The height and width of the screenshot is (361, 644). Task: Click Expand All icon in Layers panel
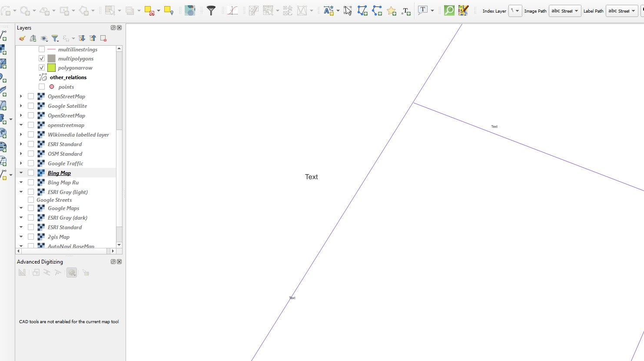[82, 38]
